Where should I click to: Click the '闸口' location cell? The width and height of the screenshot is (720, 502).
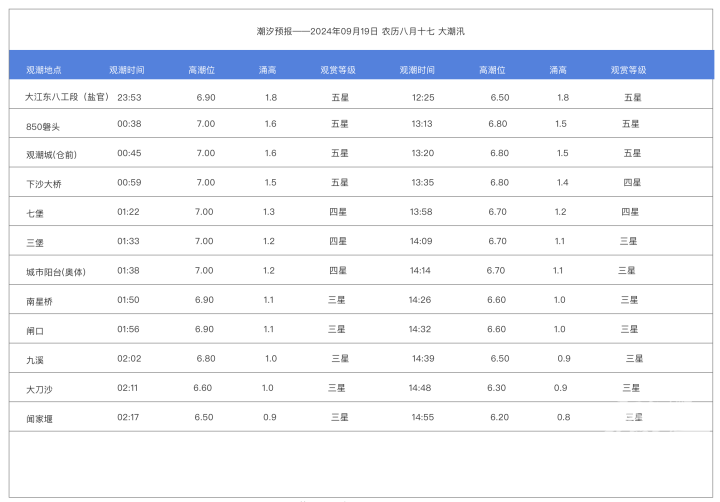click(35, 331)
